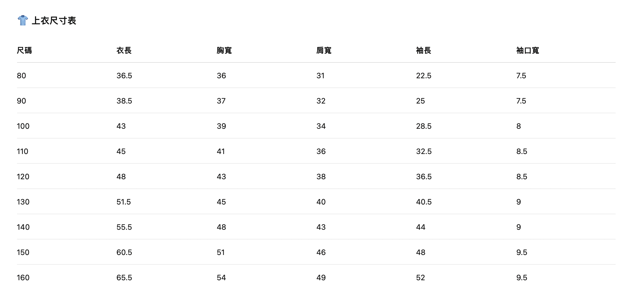The height and width of the screenshot is (308, 644).
Task: Click the 袖口寬 column header
Action: (528, 50)
